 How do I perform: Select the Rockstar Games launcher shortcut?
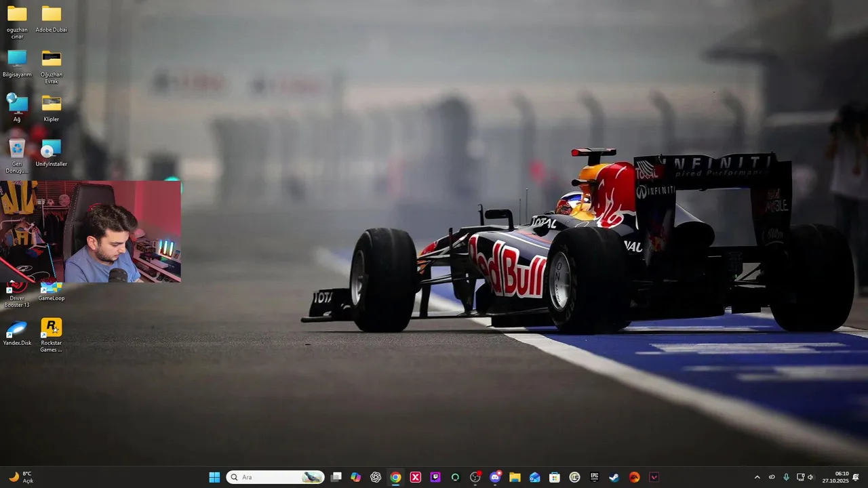(x=52, y=335)
